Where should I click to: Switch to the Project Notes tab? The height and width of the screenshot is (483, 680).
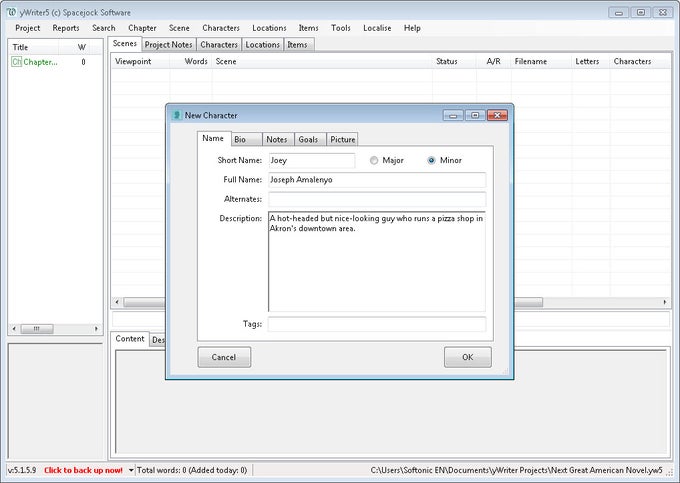[x=169, y=45]
